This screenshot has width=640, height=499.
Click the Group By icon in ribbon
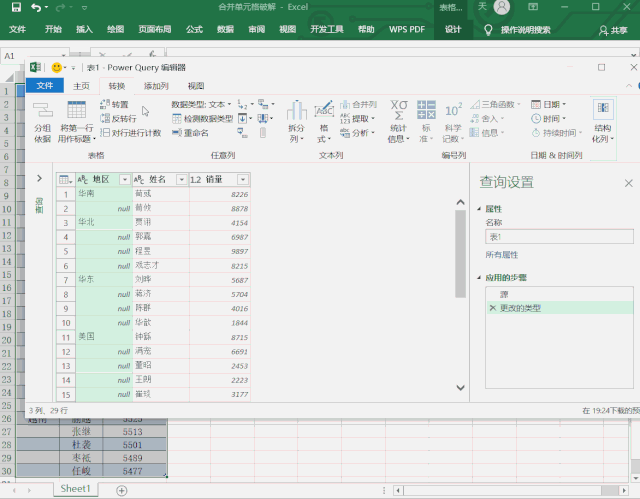(42, 121)
